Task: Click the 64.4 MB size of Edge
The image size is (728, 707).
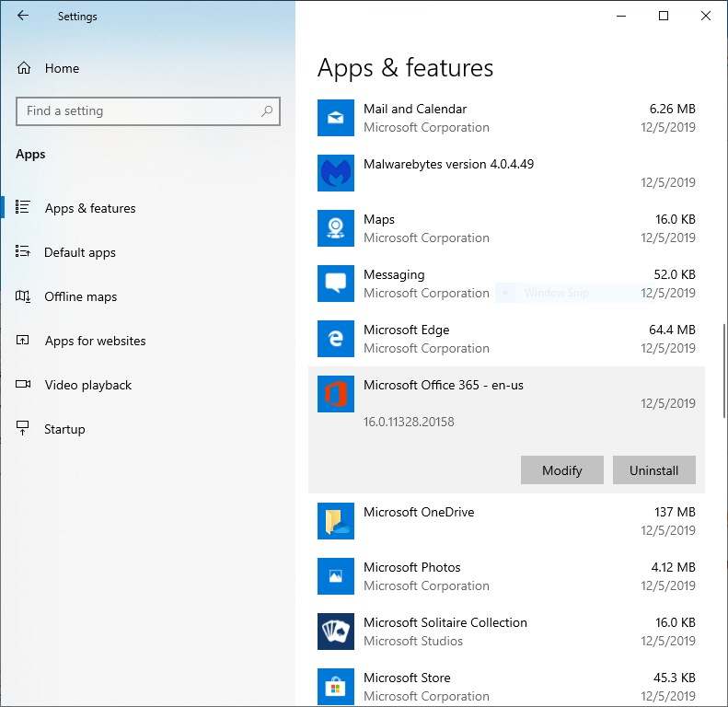Action: tap(672, 330)
